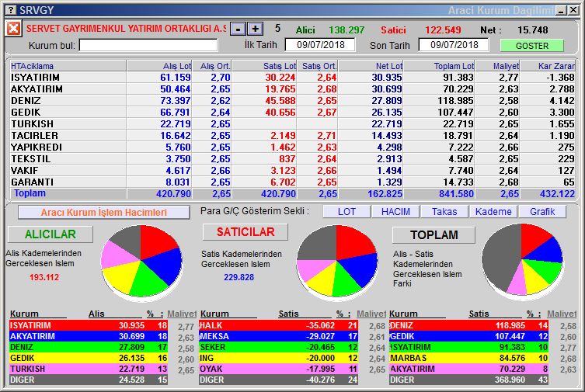Click the Kurum bul search field
The image size is (585, 392).
pos(148,45)
